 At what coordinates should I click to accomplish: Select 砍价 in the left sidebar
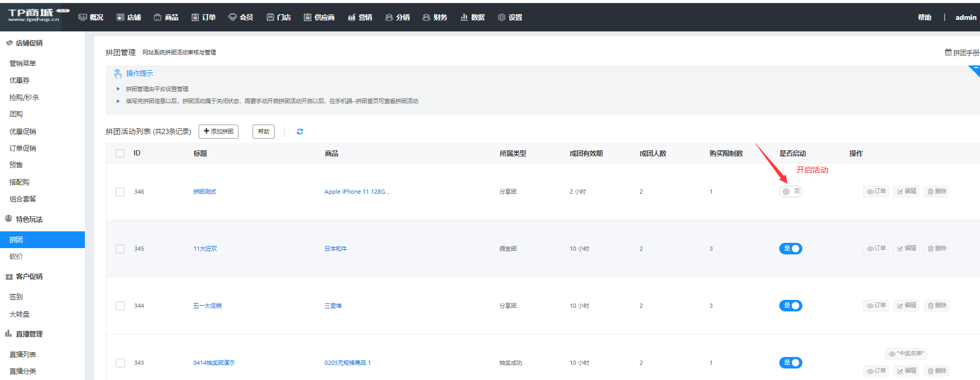click(x=16, y=256)
